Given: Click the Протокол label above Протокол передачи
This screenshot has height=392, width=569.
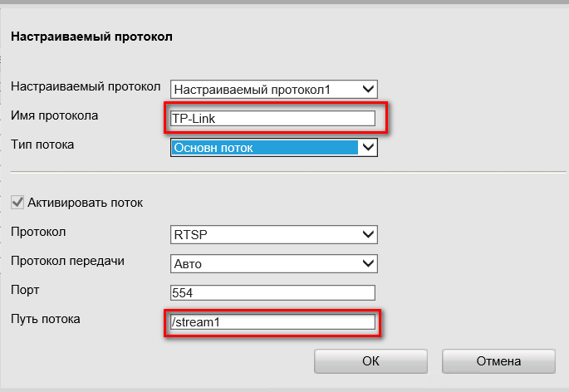Looking at the screenshot, I should click(38, 231).
